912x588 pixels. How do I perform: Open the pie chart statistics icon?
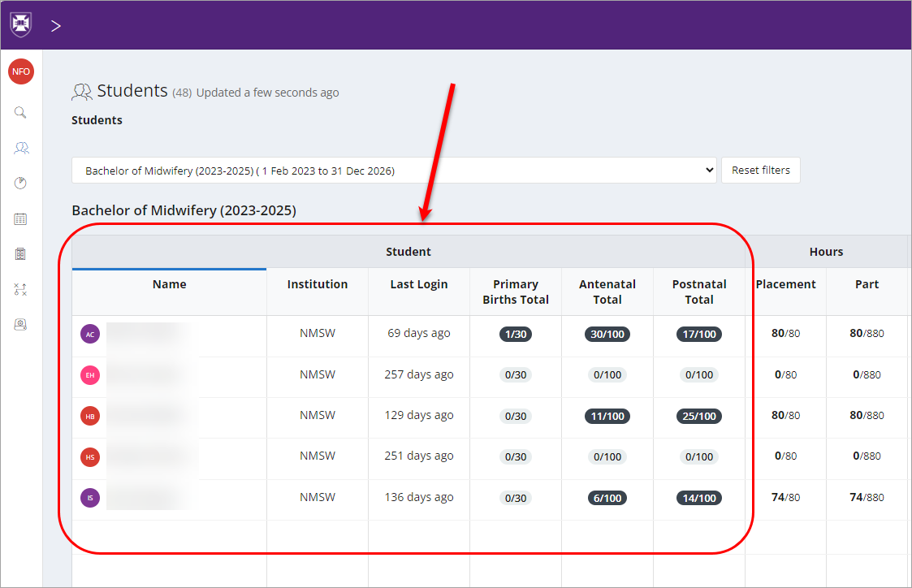20,182
